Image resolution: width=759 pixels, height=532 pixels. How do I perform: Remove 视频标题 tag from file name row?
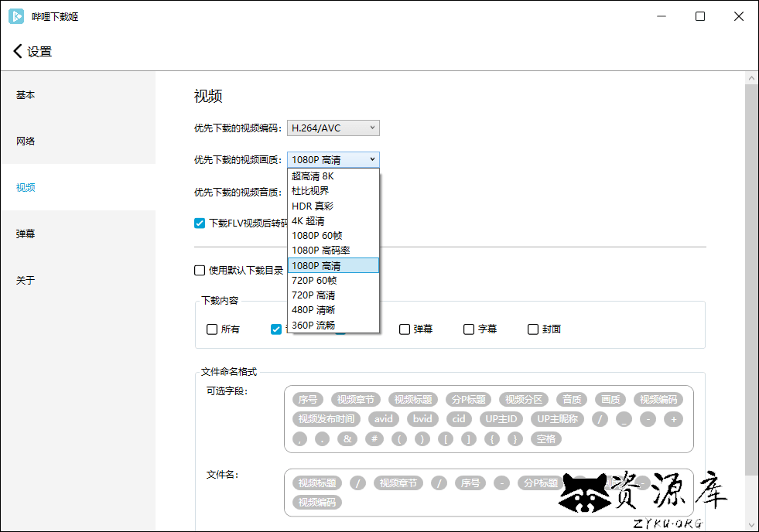317,483
